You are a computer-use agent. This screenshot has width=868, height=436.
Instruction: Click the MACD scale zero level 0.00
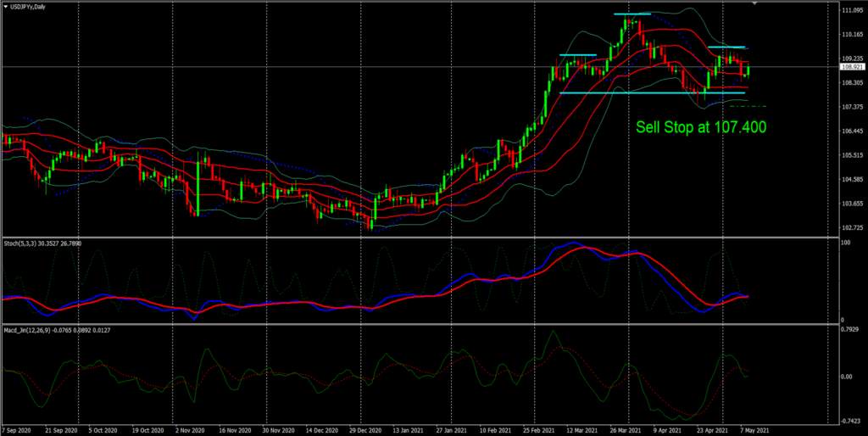847,377
